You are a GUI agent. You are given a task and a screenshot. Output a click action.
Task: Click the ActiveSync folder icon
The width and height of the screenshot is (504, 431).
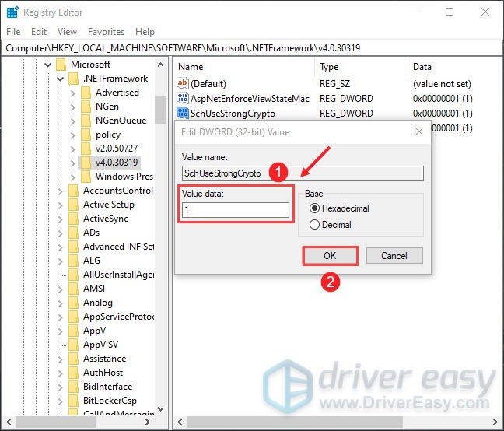[73, 219]
